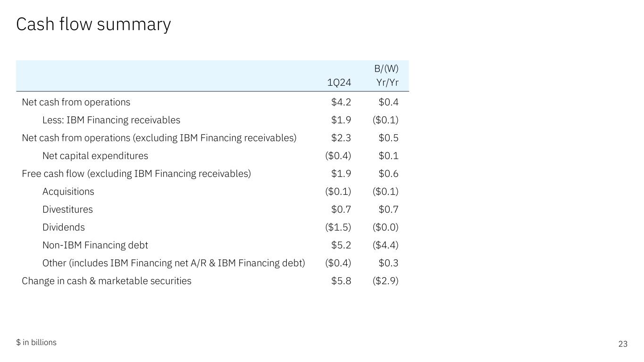Click the ($4.4) year-over-year debt value
Image resolution: width=644 pixels, height=362 pixels.
385,246
